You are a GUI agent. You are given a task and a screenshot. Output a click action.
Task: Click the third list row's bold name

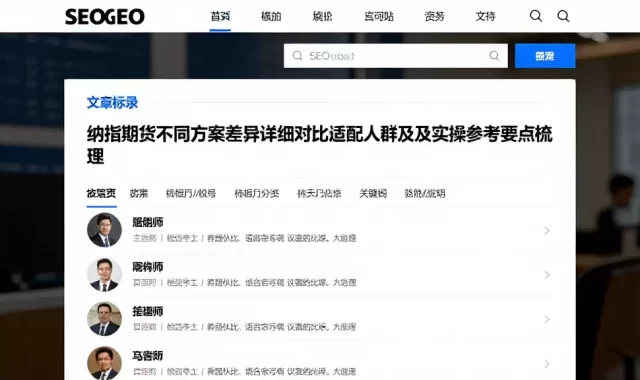coord(148,311)
